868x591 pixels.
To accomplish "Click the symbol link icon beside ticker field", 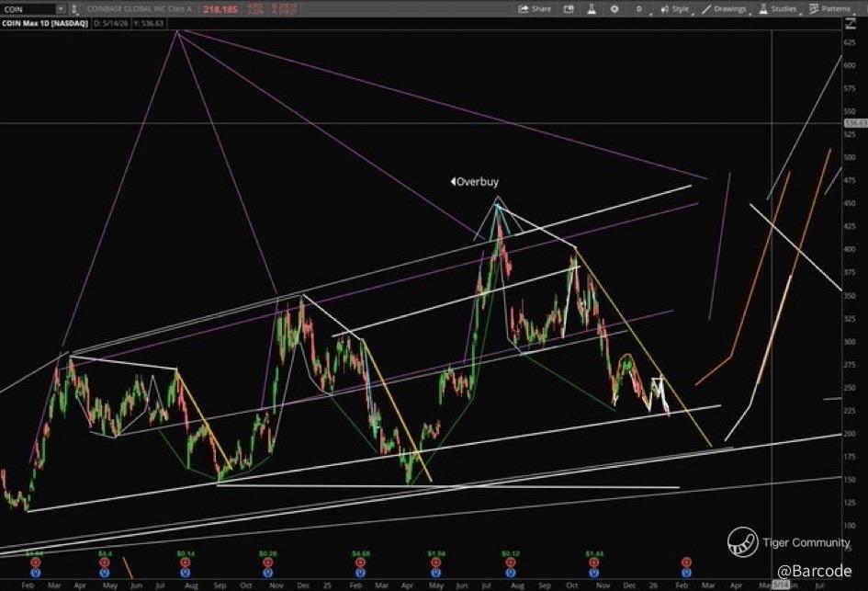I will point(74,9).
